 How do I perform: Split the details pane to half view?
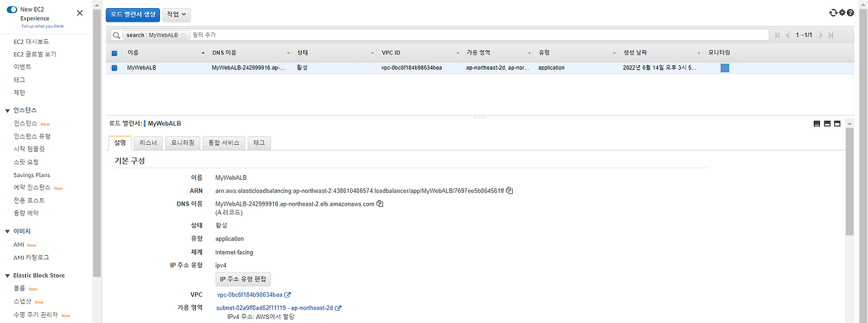tap(827, 123)
